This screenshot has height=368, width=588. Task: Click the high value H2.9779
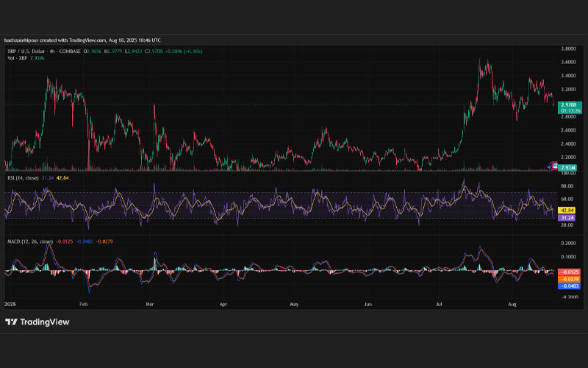click(x=113, y=52)
